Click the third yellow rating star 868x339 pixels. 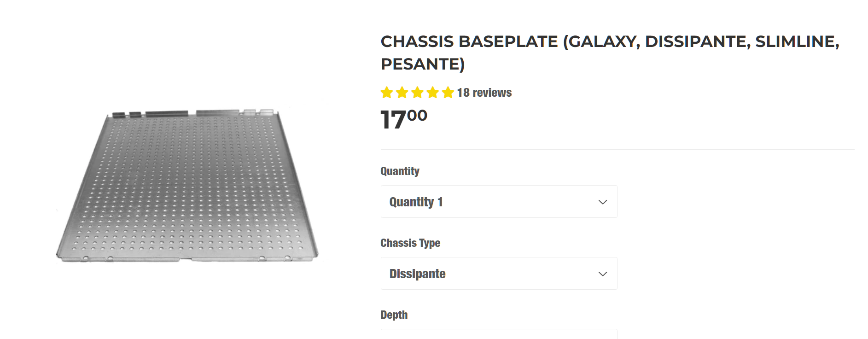417,93
